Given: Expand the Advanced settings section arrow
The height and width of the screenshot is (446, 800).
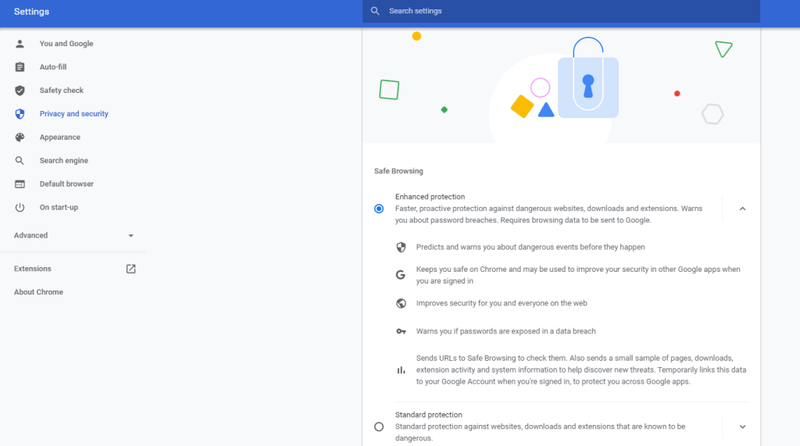Looking at the screenshot, I should coord(131,236).
